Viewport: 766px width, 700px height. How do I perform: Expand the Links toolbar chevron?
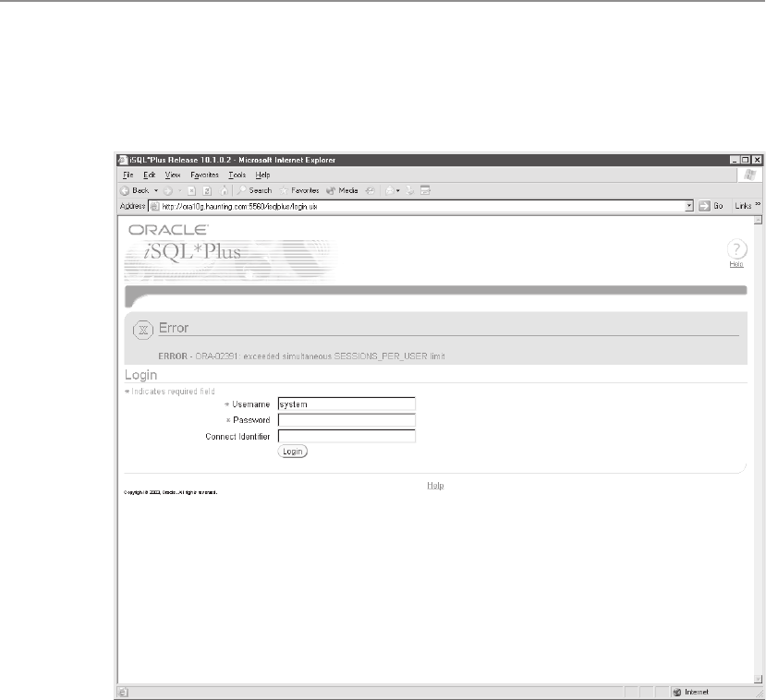click(x=758, y=204)
